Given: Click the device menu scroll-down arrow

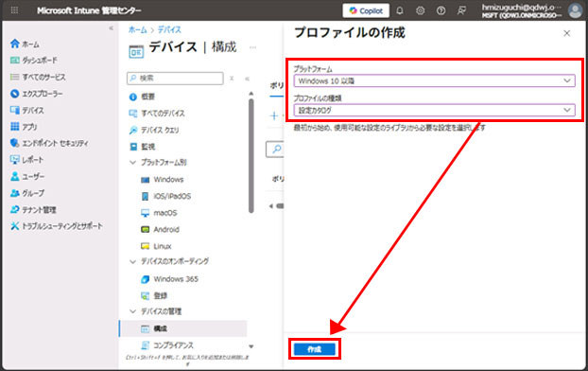Looking at the screenshot, I should (x=251, y=346).
